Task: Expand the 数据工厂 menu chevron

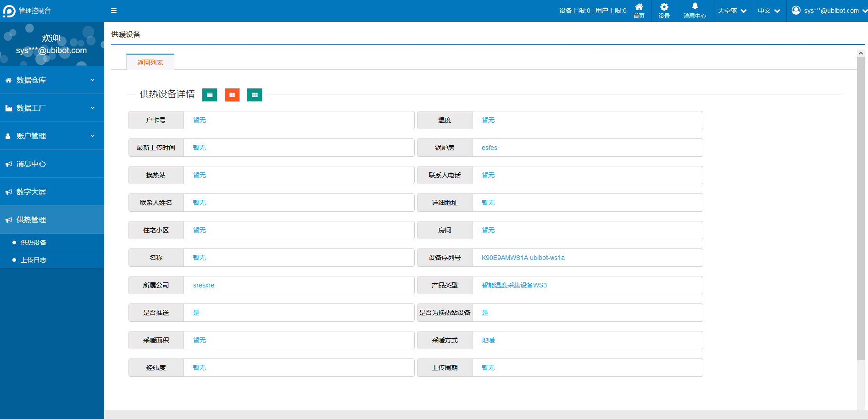Action: click(92, 108)
